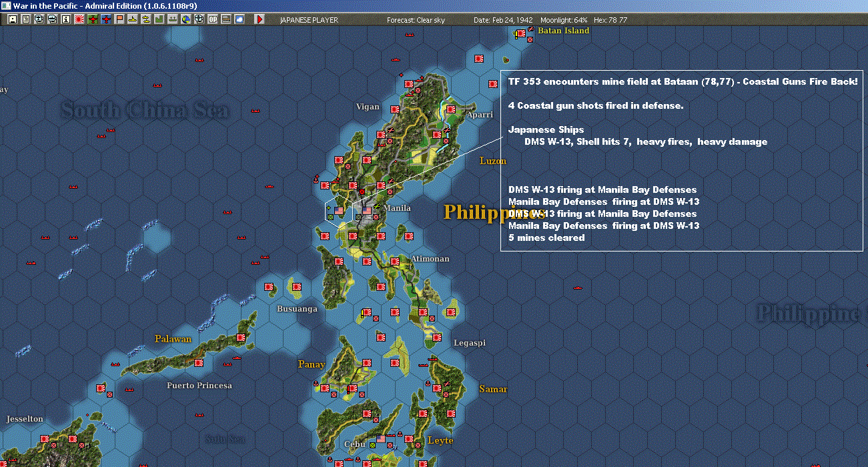Click the green land terrain toolbar icon
868x467 pixels.
click(x=159, y=19)
